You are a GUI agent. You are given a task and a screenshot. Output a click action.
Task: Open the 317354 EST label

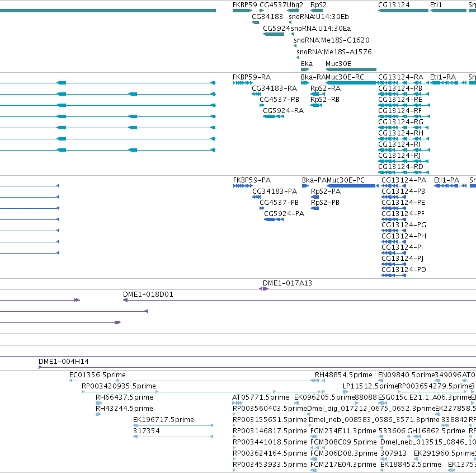pyautogui.click(x=147, y=431)
